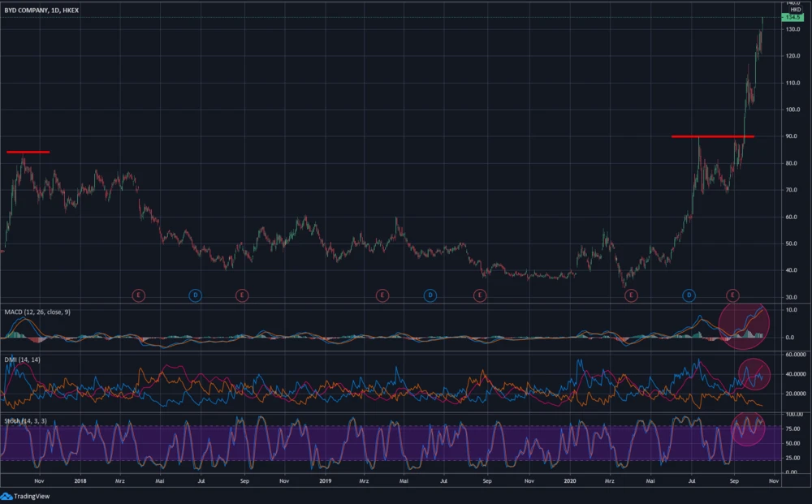Click the earnings E marker in spring 2019
This screenshot has width=812, height=504.
click(382, 295)
